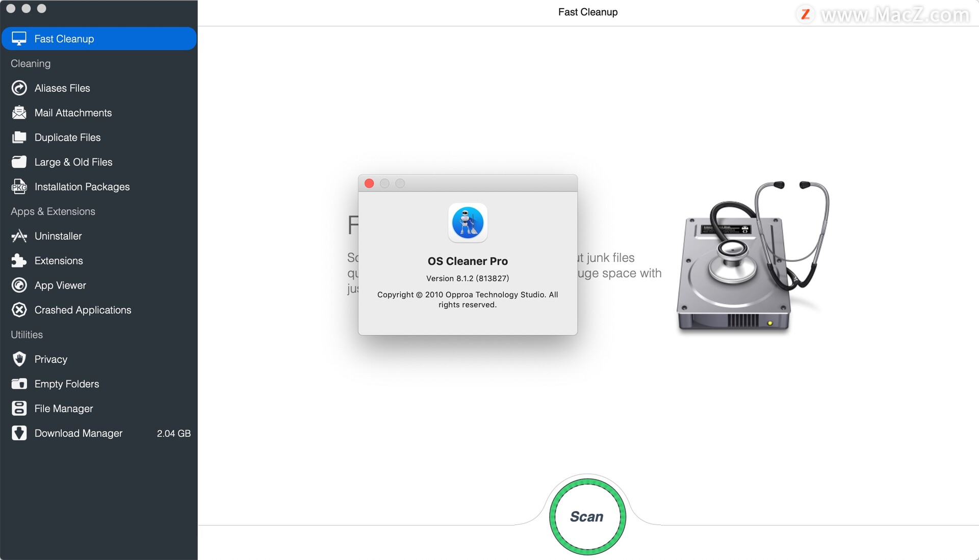Click the Installation Packages icon
Screen dimensions: 979x560
click(x=18, y=186)
